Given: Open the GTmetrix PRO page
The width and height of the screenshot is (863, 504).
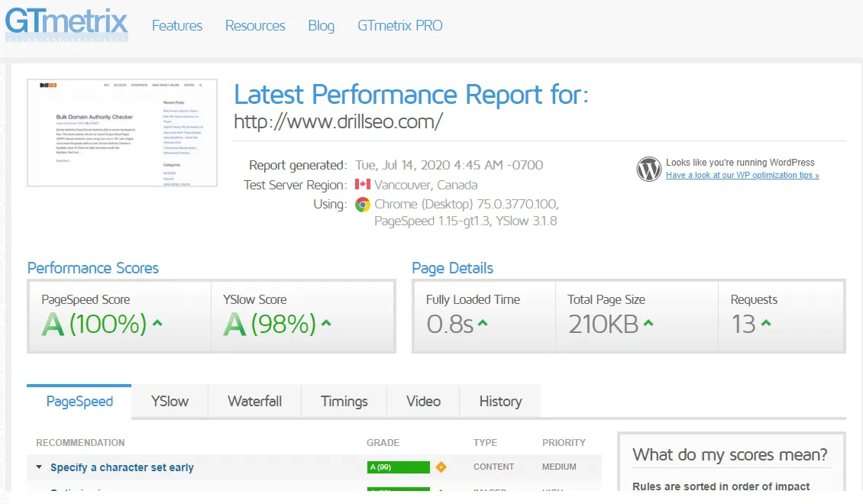Looking at the screenshot, I should (400, 26).
